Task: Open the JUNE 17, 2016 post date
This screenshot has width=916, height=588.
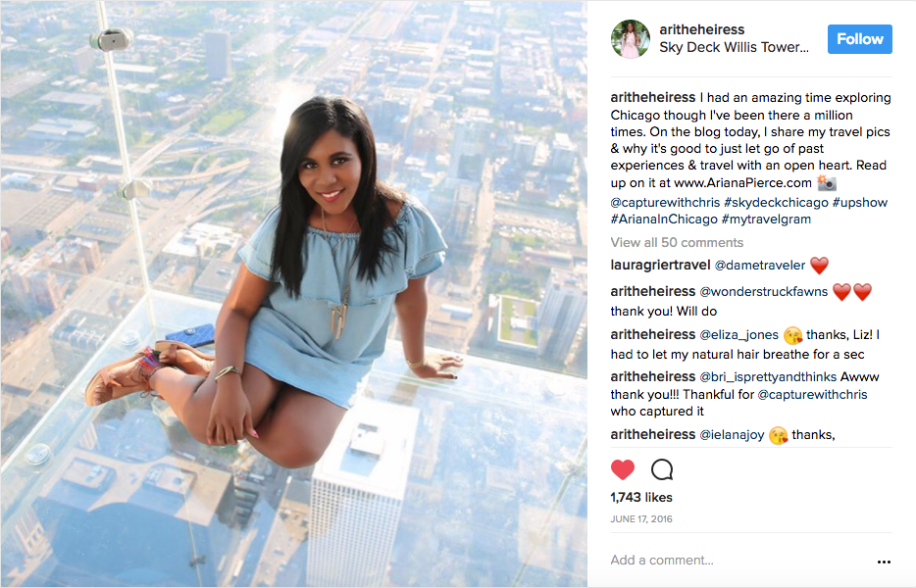Action: pyautogui.click(x=641, y=519)
